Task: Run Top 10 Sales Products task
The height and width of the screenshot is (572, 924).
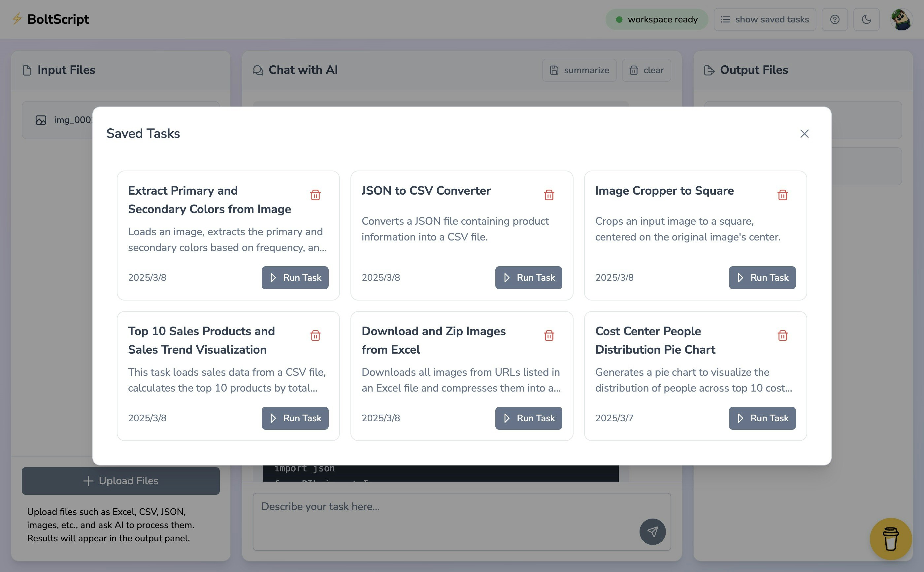Action: tap(295, 418)
